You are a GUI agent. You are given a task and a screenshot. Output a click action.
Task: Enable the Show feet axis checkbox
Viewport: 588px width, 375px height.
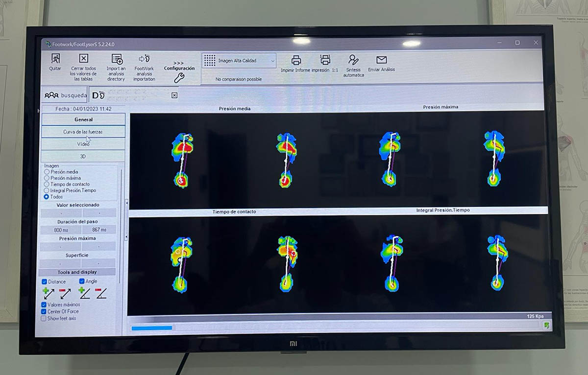[x=44, y=318]
